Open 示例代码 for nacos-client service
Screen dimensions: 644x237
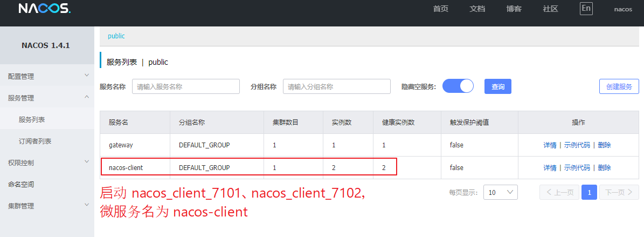click(x=577, y=167)
